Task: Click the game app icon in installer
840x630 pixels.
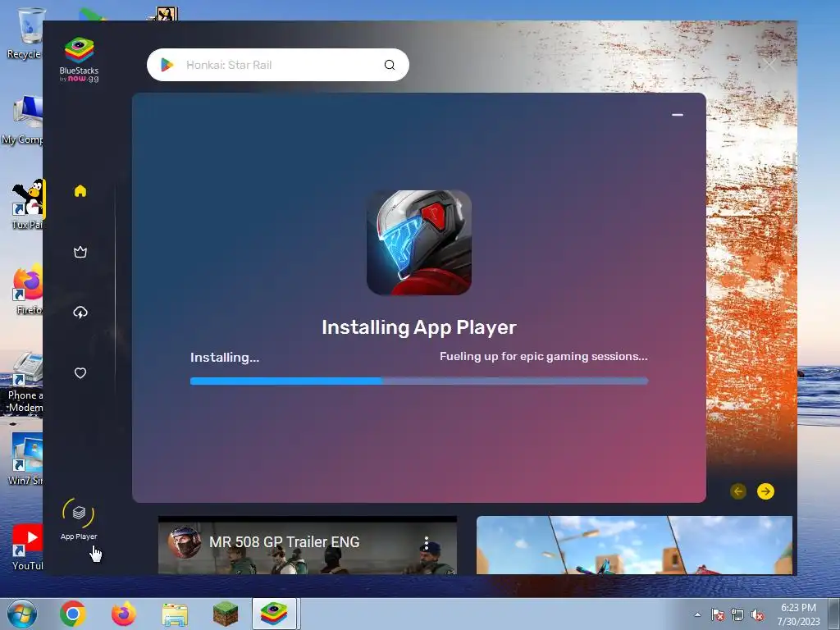Action: click(x=419, y=242)
